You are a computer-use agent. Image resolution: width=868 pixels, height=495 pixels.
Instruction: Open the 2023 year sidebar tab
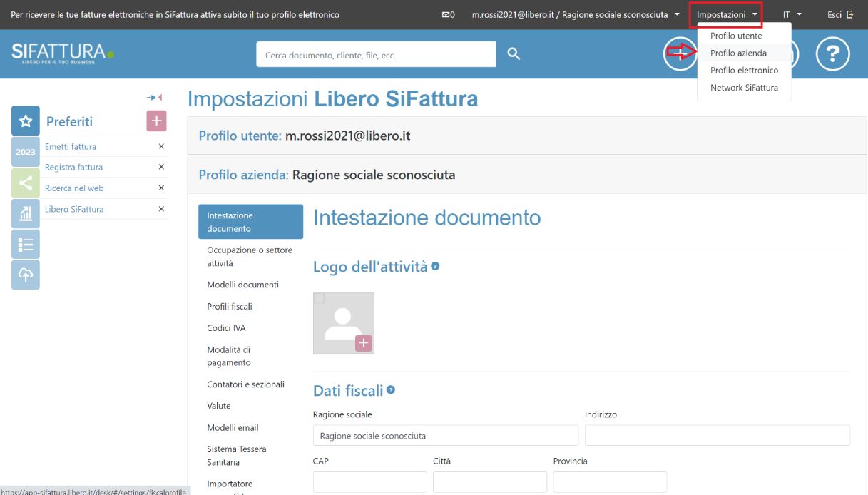26,152
